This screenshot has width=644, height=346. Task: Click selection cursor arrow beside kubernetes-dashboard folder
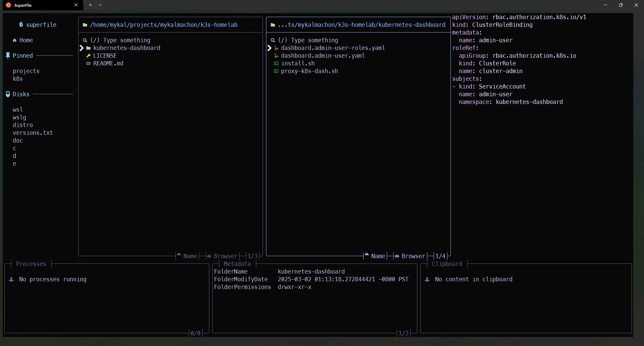(x=82, y=48)
